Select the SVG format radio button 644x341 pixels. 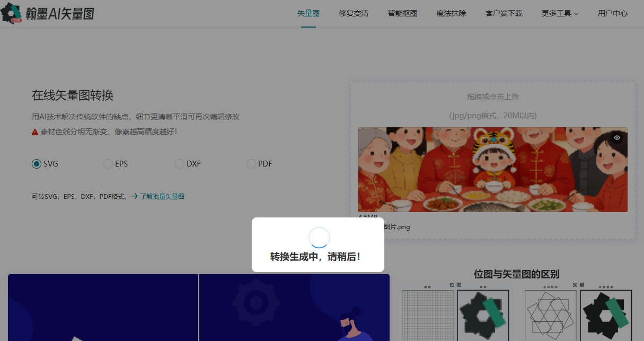(x=36, y=164)
